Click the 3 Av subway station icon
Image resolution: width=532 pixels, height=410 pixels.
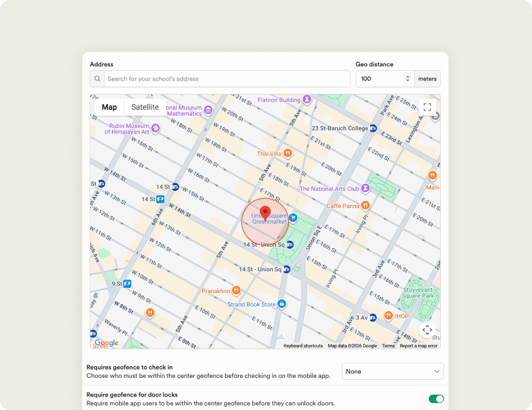pos(372,317)
